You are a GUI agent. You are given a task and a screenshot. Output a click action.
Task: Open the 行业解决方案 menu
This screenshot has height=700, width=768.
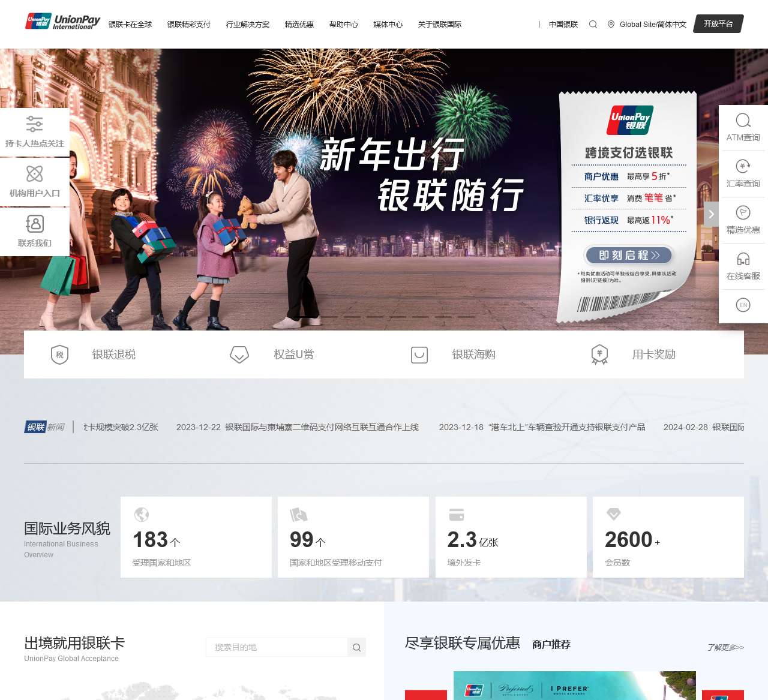[x=248, y=25]
